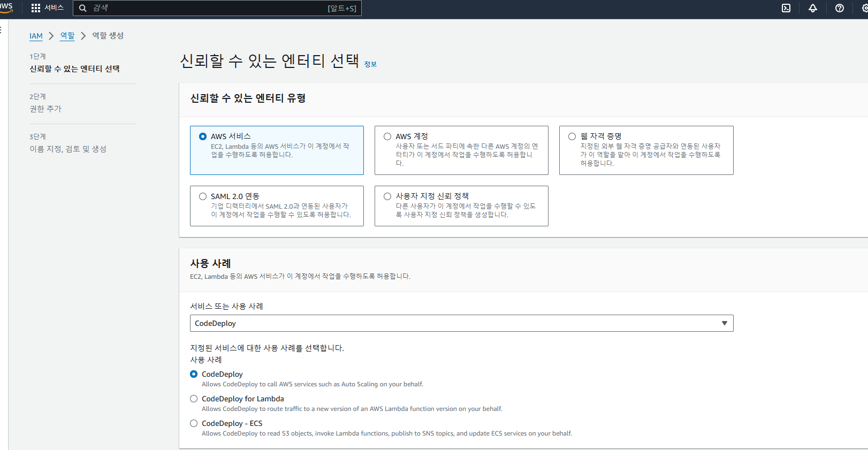This screenshot has height=450, width=868.
Task: Click the AWS 계정 card description text
Action: (467, 155)
